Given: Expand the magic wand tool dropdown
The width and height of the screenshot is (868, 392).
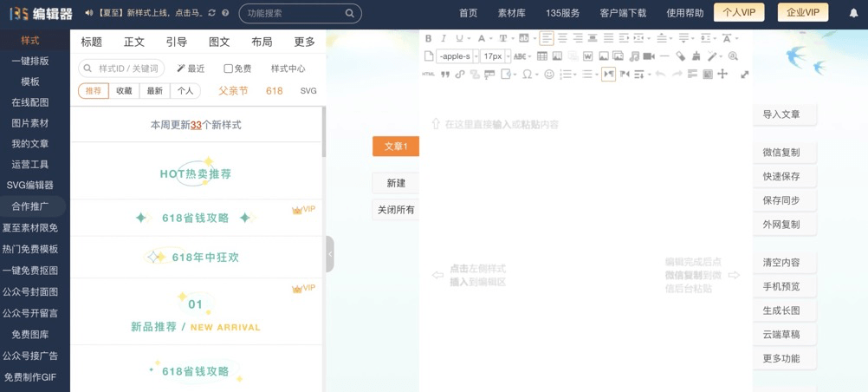Looking at the screenshot, I should click(722, 56).
